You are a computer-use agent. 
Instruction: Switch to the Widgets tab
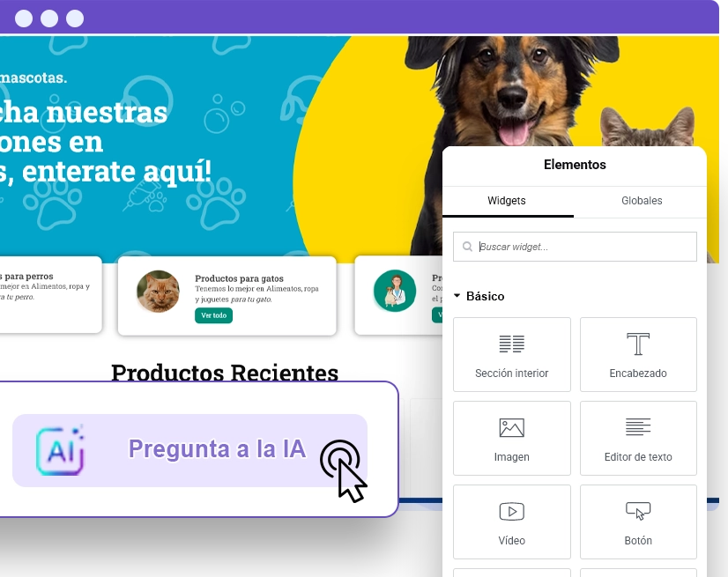point(507,201)
